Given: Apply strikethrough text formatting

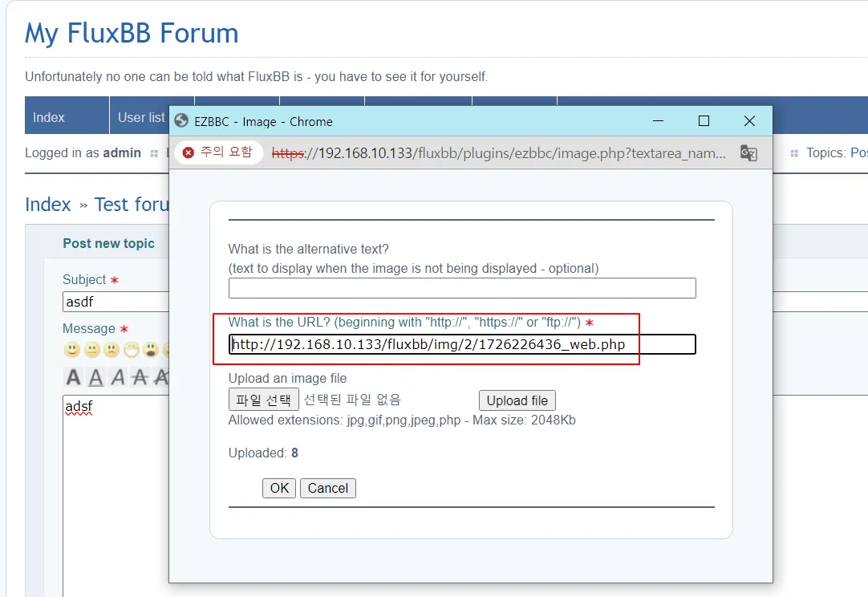Looking at the screenshot, I should tap(140, 377).
